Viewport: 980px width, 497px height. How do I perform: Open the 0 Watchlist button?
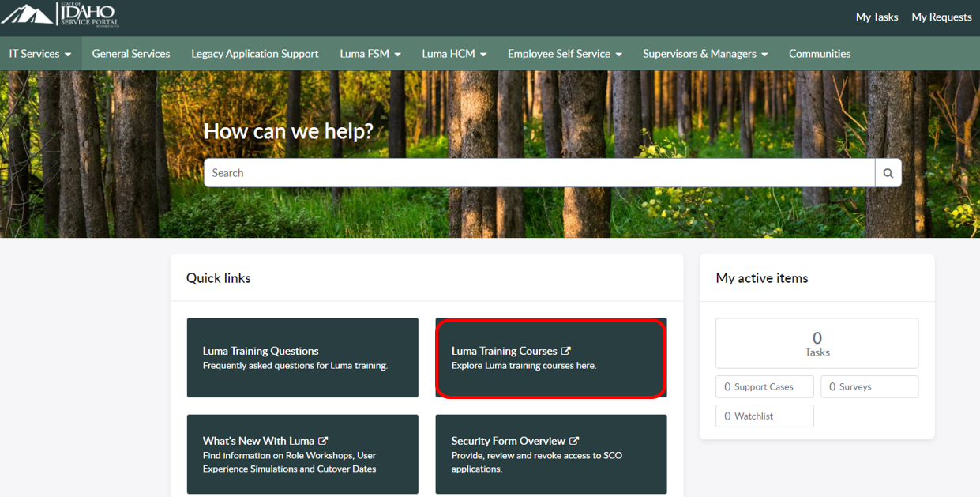click(764, 416)
